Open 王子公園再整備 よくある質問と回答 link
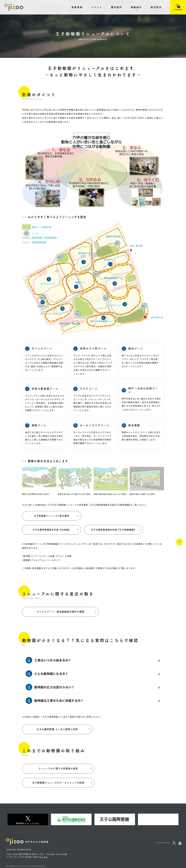The image size is (186, 868). click(x=57, y=729)
